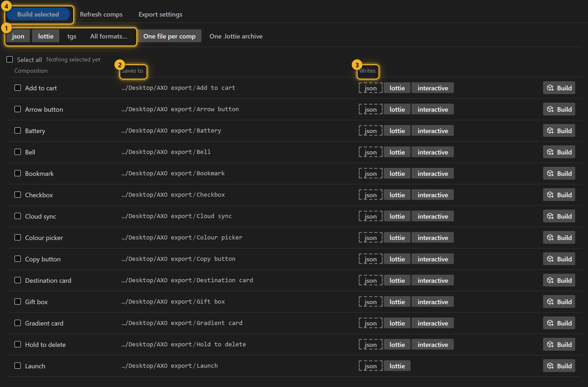
Task: Check the Launch composition
Action: [x=18, y=366]
